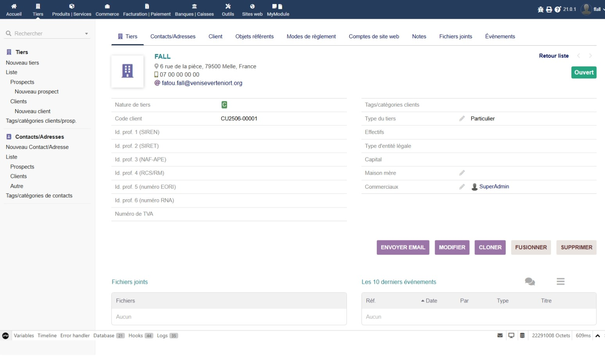Open the fall user menu dropdown
The width and height of the screenshot is (605, 364).
click(592, 9)
